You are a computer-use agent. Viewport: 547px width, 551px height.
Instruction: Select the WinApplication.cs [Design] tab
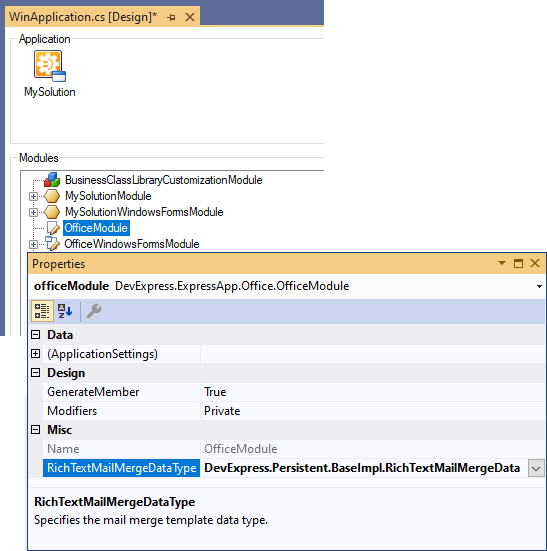coord(83,17)
